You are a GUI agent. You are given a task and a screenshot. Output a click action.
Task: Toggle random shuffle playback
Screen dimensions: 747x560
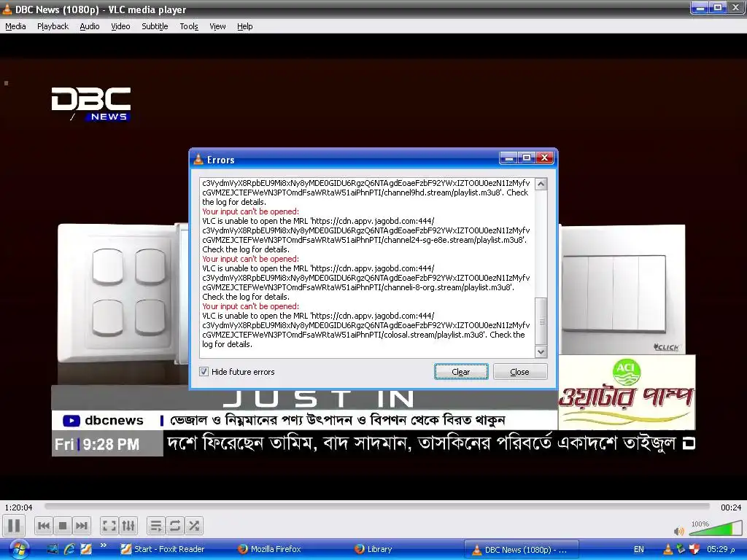(194, 526)
